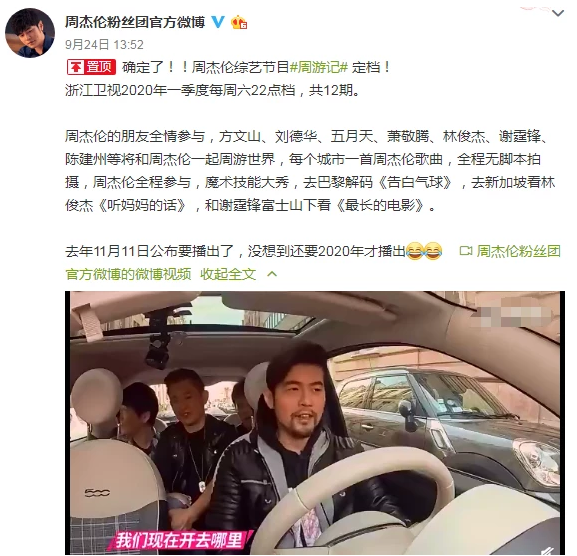Open the #周游记# hashtag topic
Screen dimensions: 577x556
tap(319, 67)
